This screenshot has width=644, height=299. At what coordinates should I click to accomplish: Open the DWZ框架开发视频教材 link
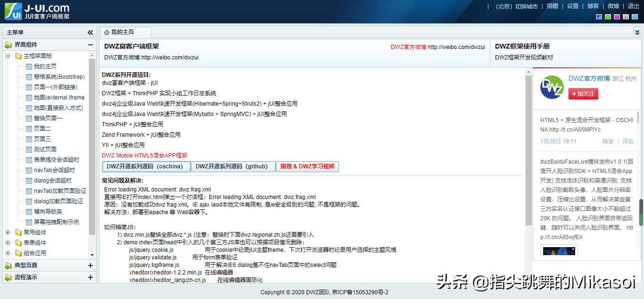524,57
